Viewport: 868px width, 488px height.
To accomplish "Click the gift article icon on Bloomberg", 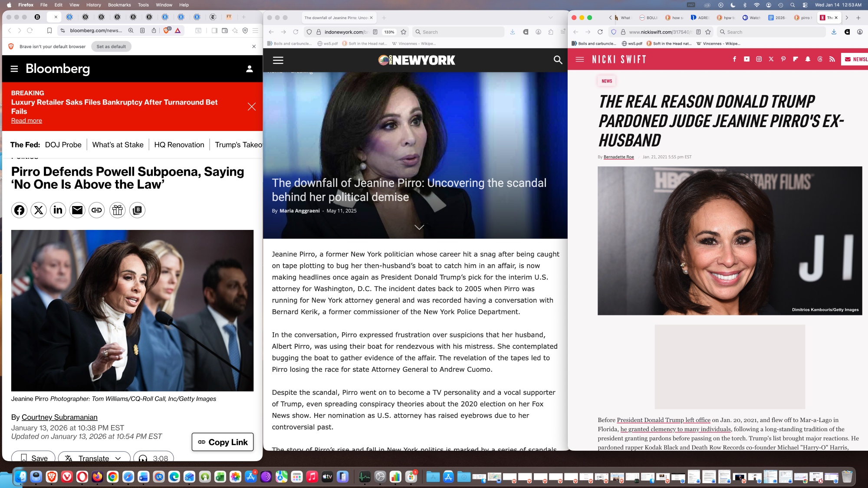I will 117,210.
